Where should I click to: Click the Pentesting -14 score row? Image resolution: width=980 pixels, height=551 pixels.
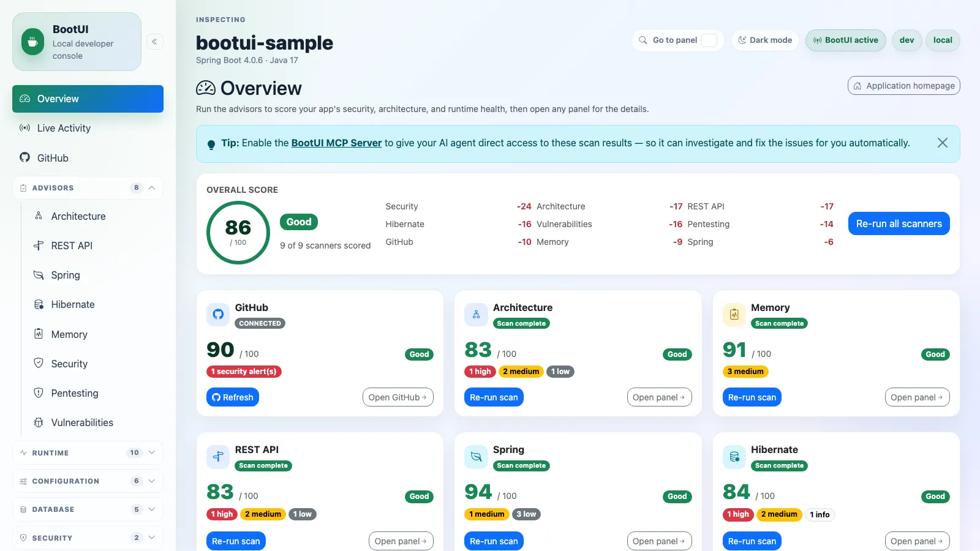pyautogui.click(x=760, y=224)
